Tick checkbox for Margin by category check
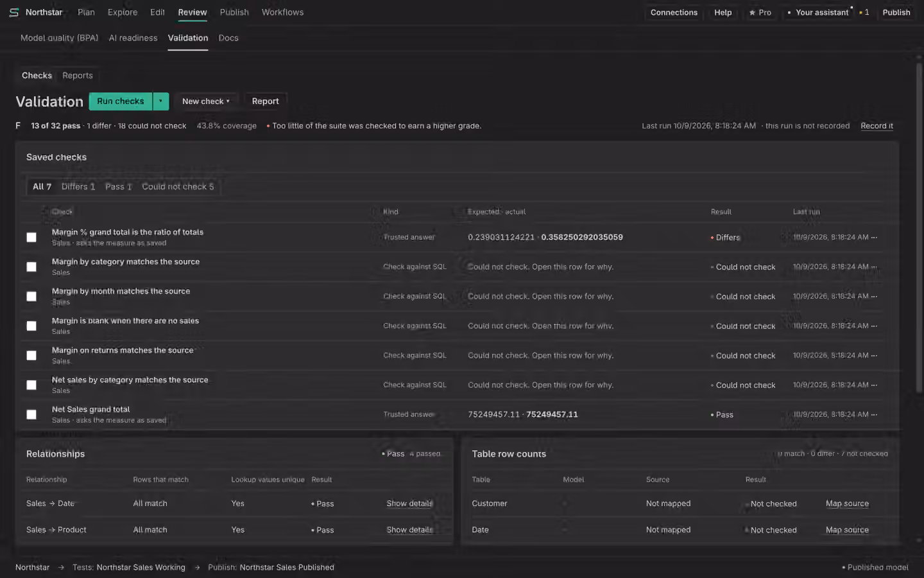Screen dimensions: 924x578 (x=31, y=267)
